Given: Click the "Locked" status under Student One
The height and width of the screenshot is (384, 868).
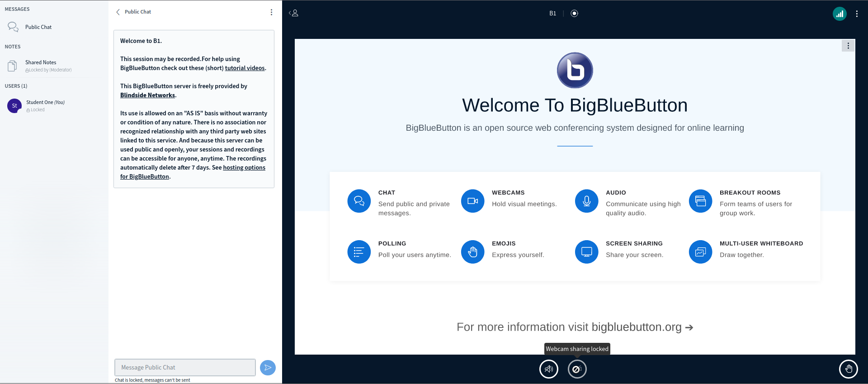Looking at the screenshot, I should point(35,110).
